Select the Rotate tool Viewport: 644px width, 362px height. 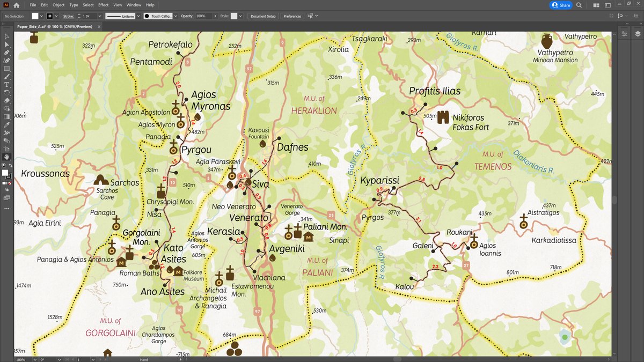click(x=7, y=92)
